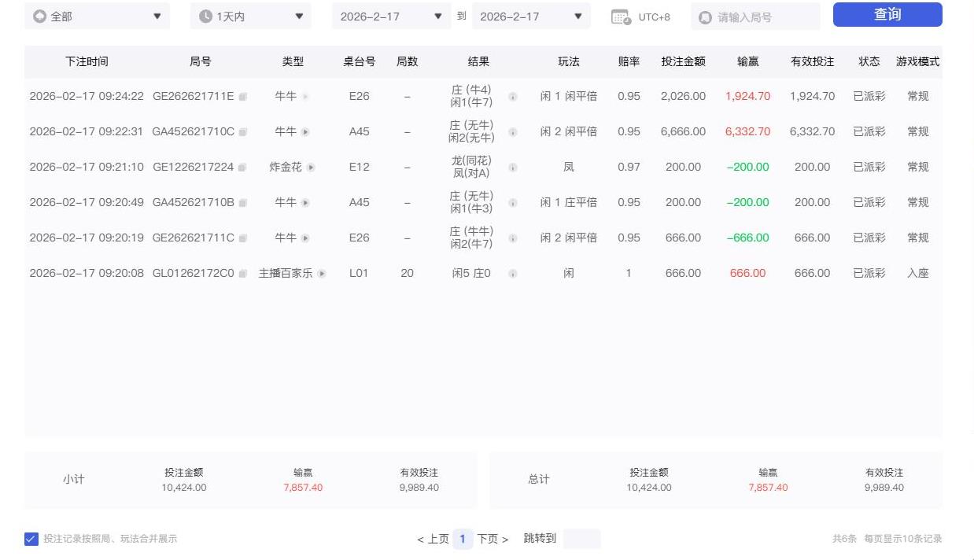Viewport: 974px width, 560px height.
Task: Play video replay for the 主播百家乐 round
Action: click(x=323, y=273)
